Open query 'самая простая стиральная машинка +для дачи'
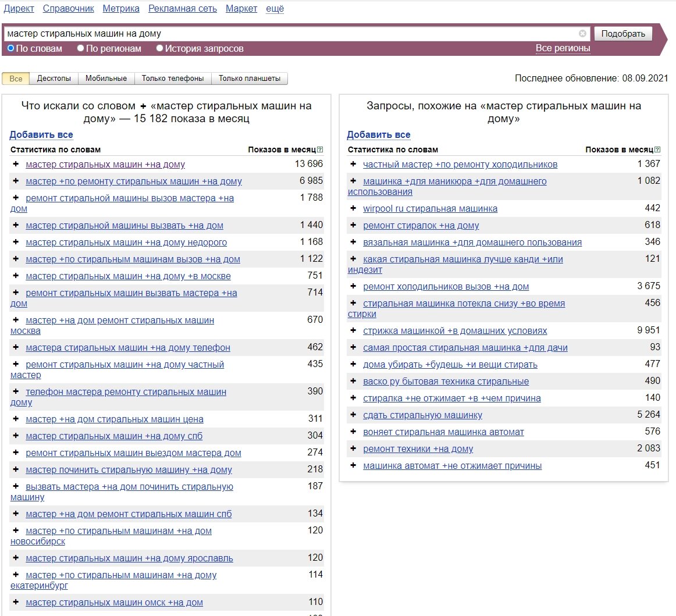The width and height of the screenshot is (676, 616). [x=465, y=347]
